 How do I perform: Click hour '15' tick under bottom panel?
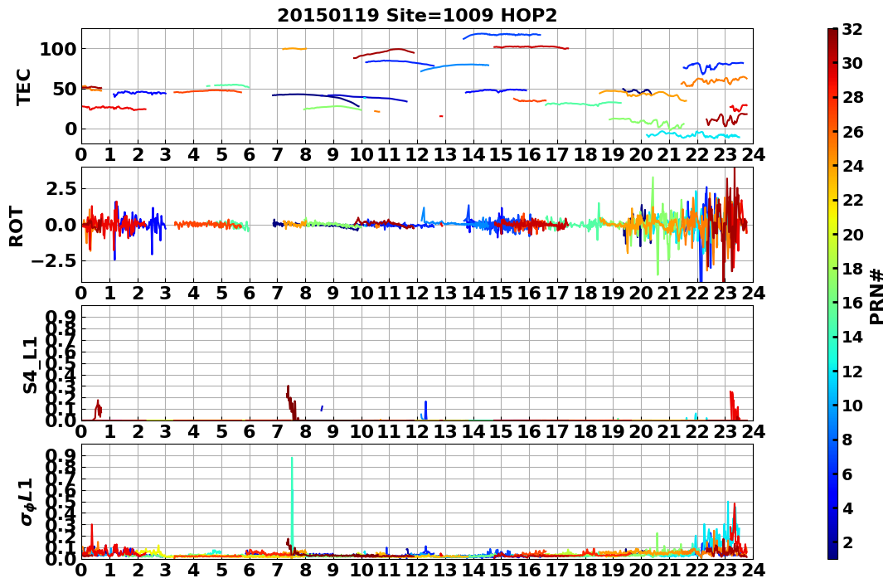tap(501, 570)
